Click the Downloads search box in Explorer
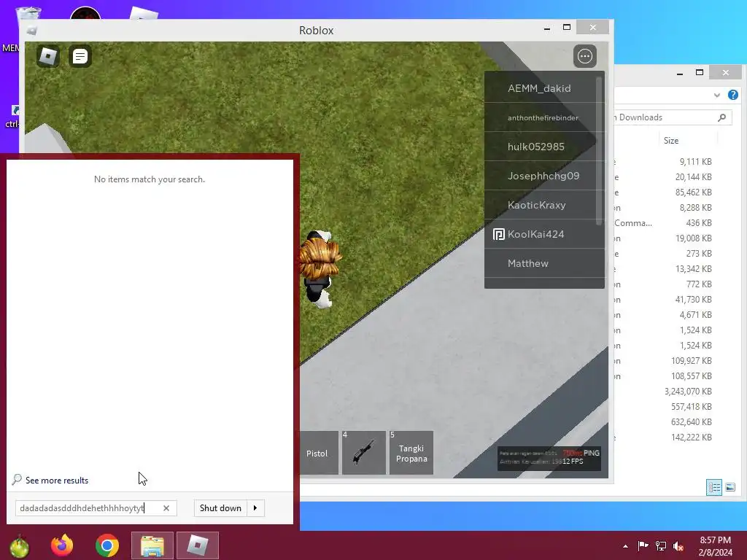Image resolution: width=747 pixels, height=560 pixels. coord(672,117)
